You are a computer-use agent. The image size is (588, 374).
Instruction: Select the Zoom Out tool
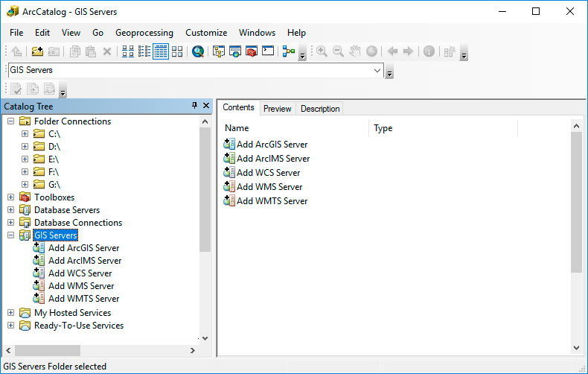(338, 51)
